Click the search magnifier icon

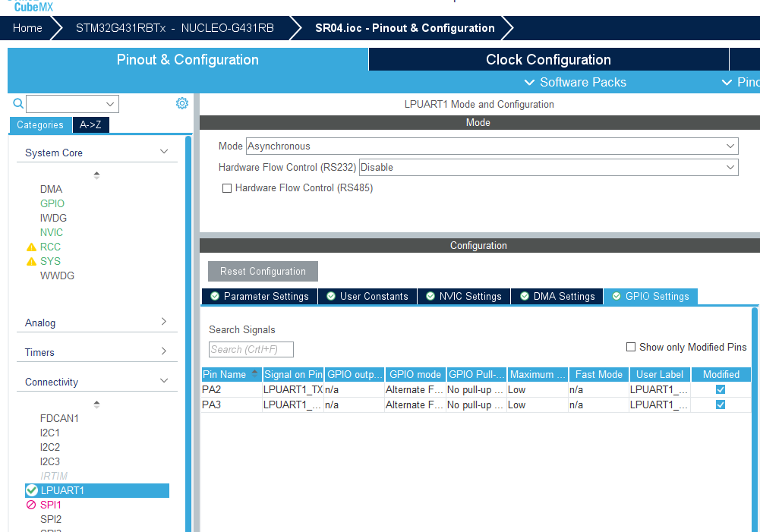click(18, 103)
